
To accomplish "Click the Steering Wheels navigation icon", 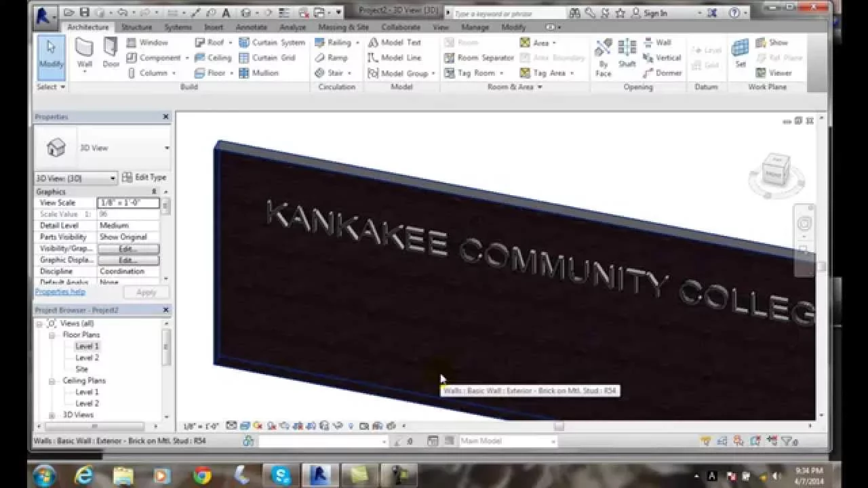I will coord(804,224).
